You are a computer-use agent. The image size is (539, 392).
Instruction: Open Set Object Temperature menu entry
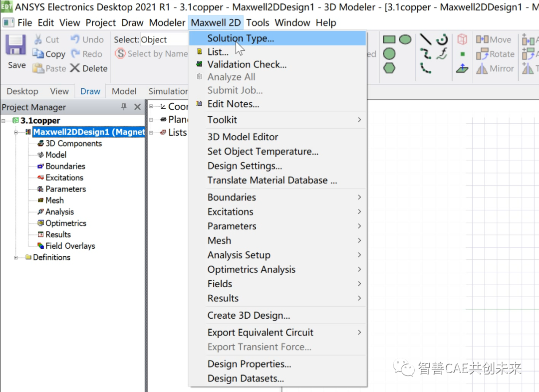(278, 151)
